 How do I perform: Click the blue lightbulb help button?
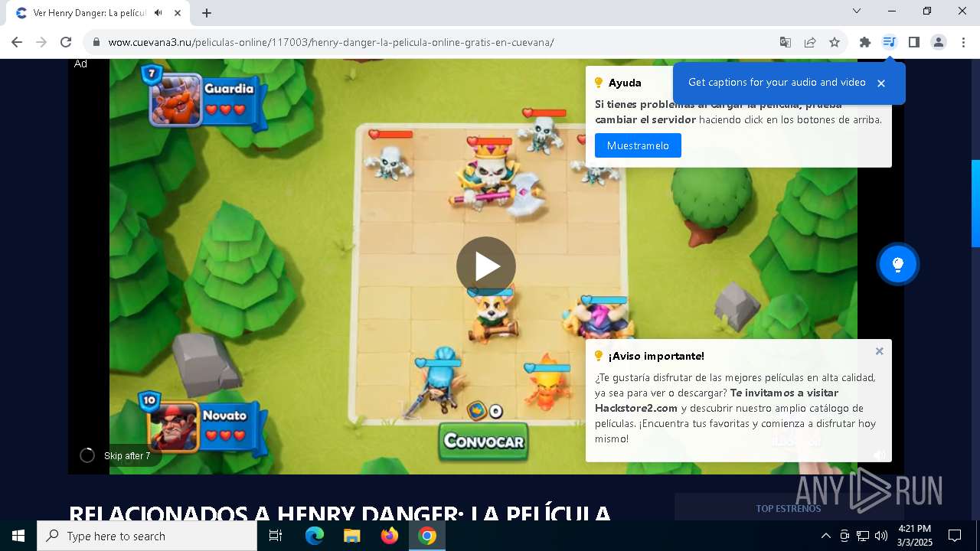click(x=898, y=265)
